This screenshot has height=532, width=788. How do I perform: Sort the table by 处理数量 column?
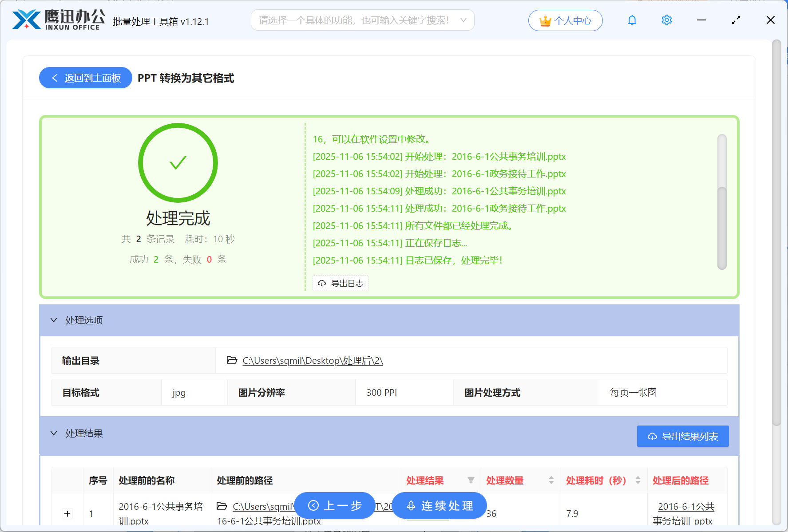pyautogui.click(x=551, y=480)
